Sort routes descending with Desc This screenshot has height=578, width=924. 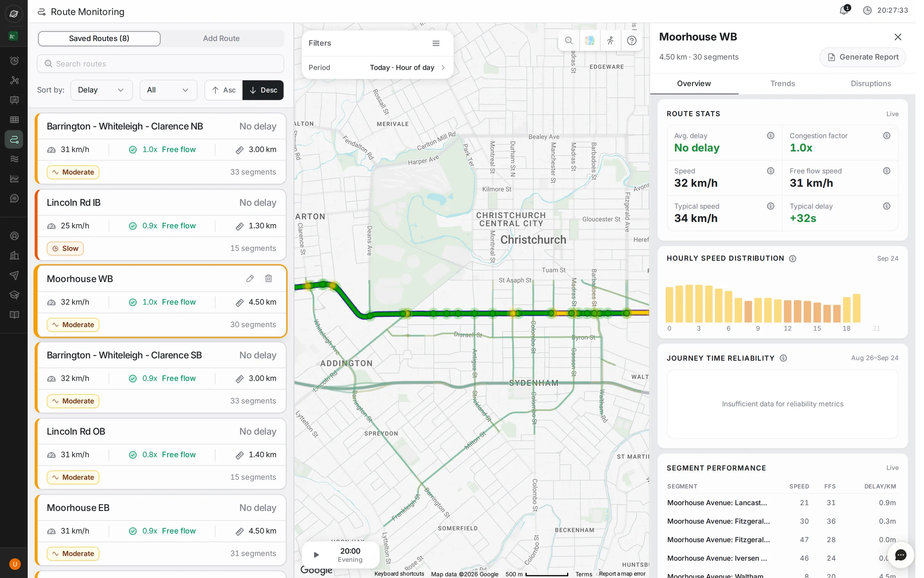tap(263, 90)
